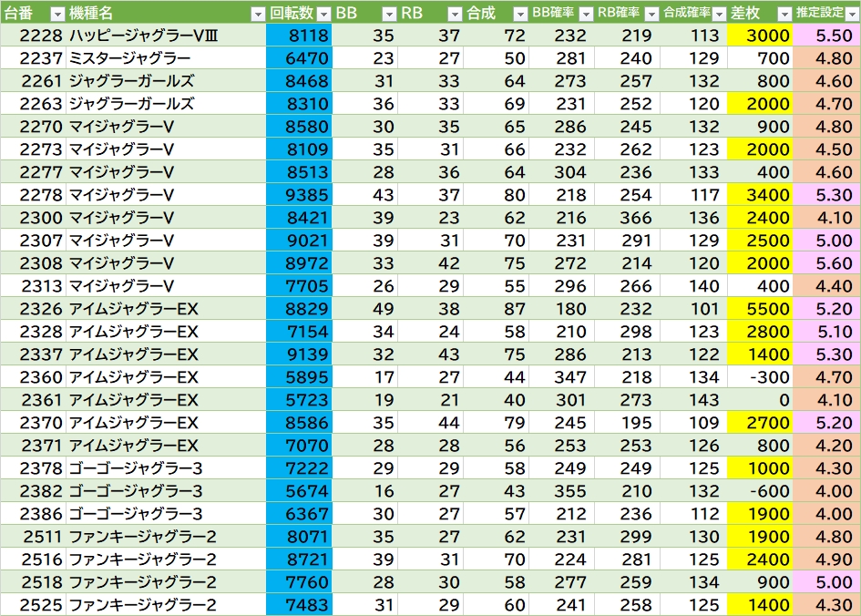Image resolution: width=861 pixels, height=616 pixels.
Task: Select the 合成確率 cell showing 143
Action: pyautogui.click(x=694, y=400)
